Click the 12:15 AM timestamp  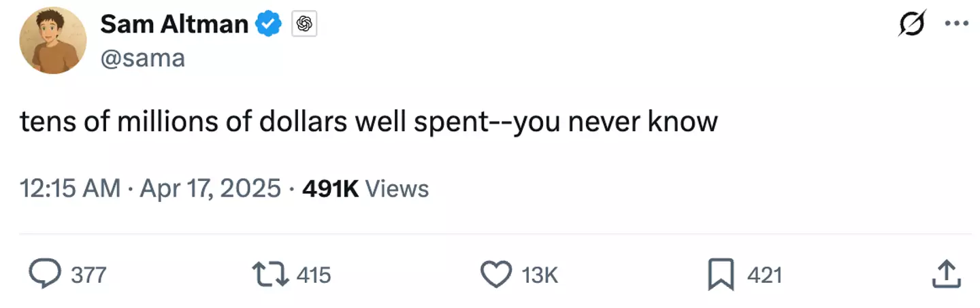70,188
